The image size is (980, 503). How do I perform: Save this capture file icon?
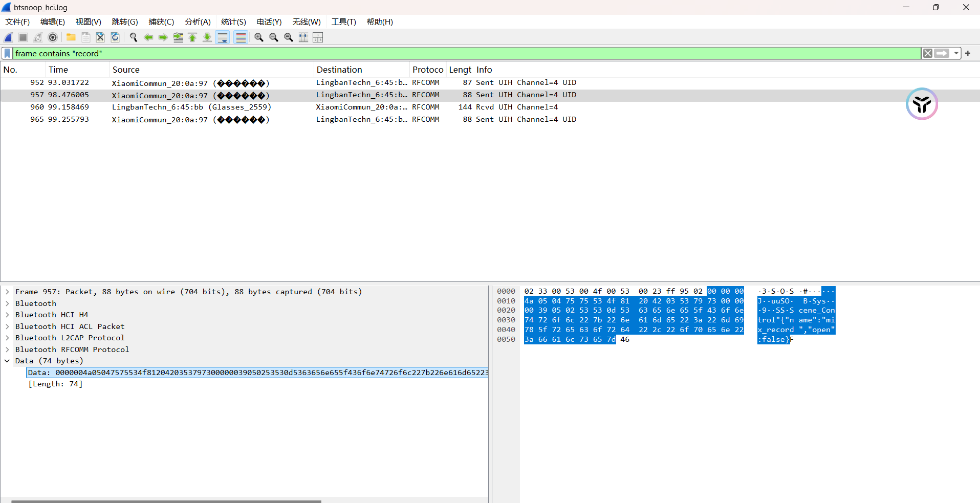[86, 37]
